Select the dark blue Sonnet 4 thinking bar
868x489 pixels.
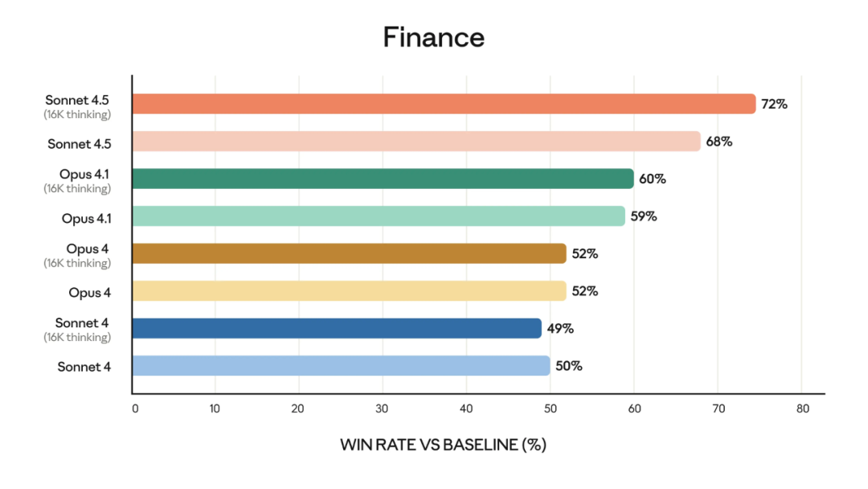pyautogui.click(x=336, y=328)
